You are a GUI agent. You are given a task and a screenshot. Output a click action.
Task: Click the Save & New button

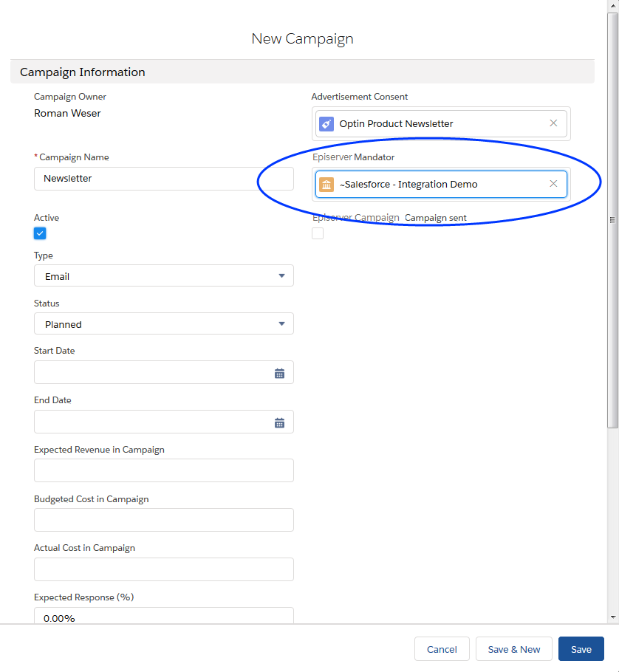[514, 649]
